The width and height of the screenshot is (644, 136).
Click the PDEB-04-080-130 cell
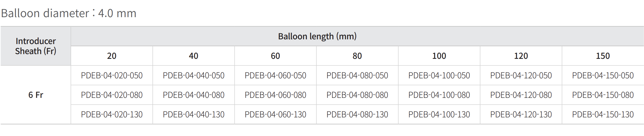coord(357,114)
